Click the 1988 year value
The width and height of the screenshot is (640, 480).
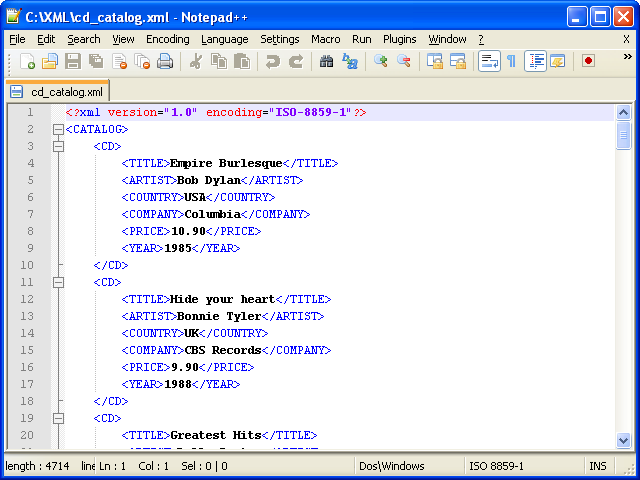[178, 384]
